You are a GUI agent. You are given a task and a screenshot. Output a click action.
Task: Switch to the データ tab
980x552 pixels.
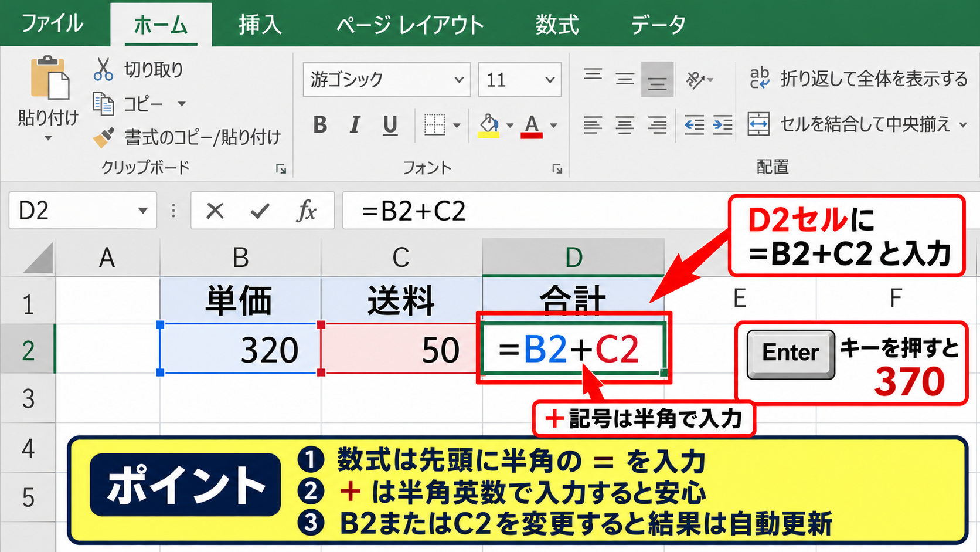pos(658,25)
